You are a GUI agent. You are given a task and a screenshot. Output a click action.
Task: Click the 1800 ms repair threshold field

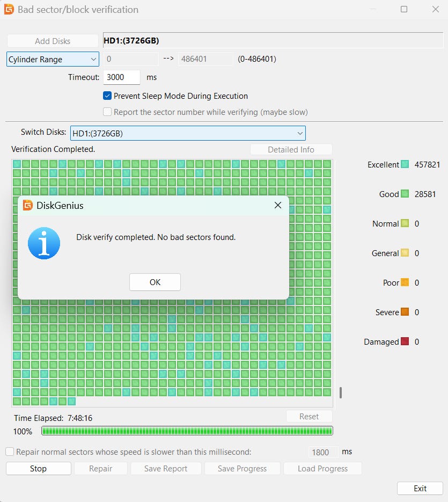[x=323, y=452]
